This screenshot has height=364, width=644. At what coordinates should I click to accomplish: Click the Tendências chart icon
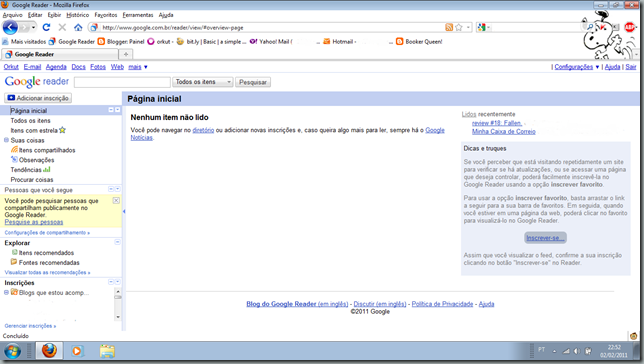pyautogui.click(x=47, y=170)
